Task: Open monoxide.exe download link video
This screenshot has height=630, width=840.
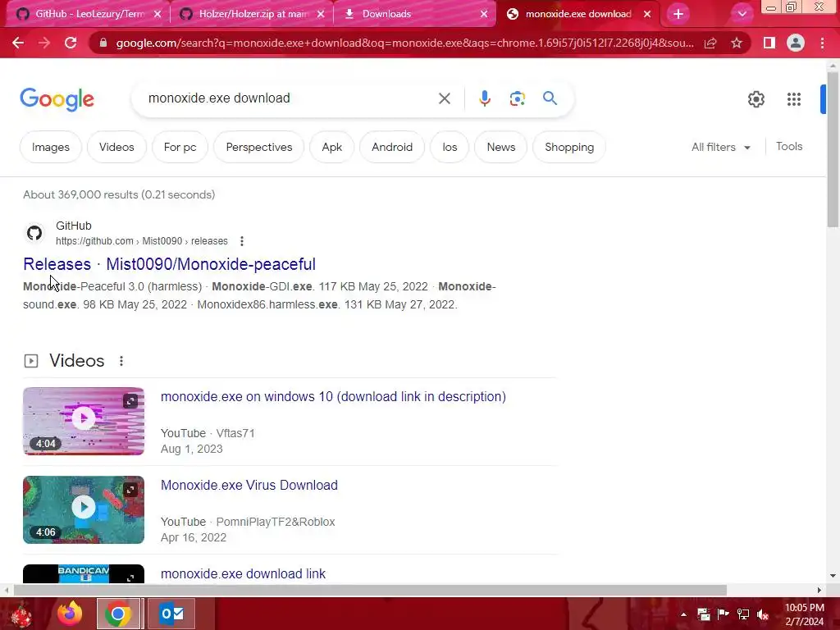Action: (243, 573)
